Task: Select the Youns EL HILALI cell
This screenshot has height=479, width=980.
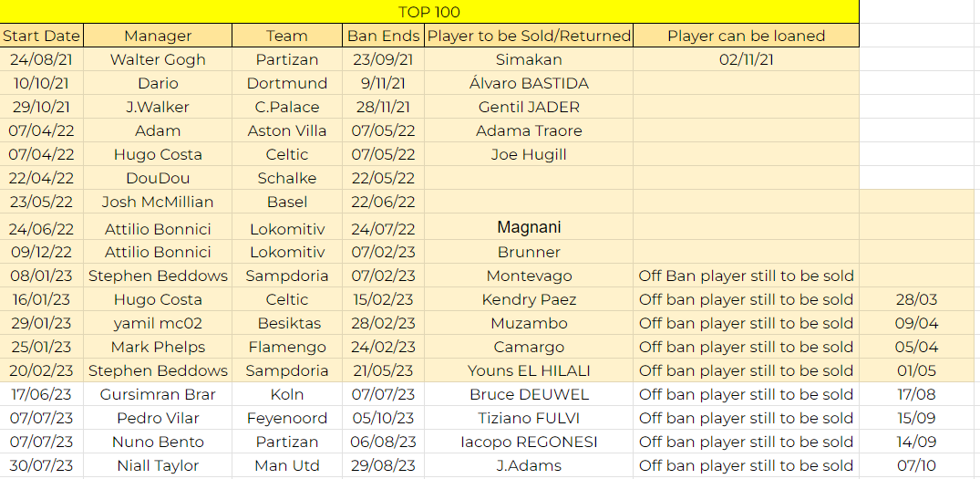Action: [x=529, y=370]
